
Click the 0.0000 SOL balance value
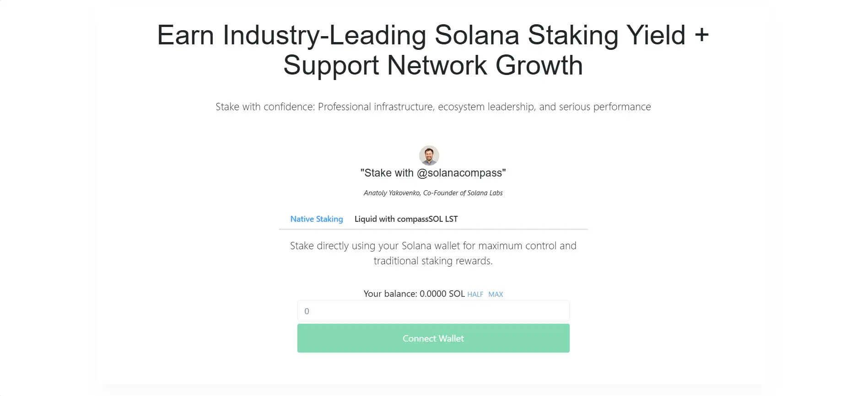pyautogui.click(x=442, y=294)
